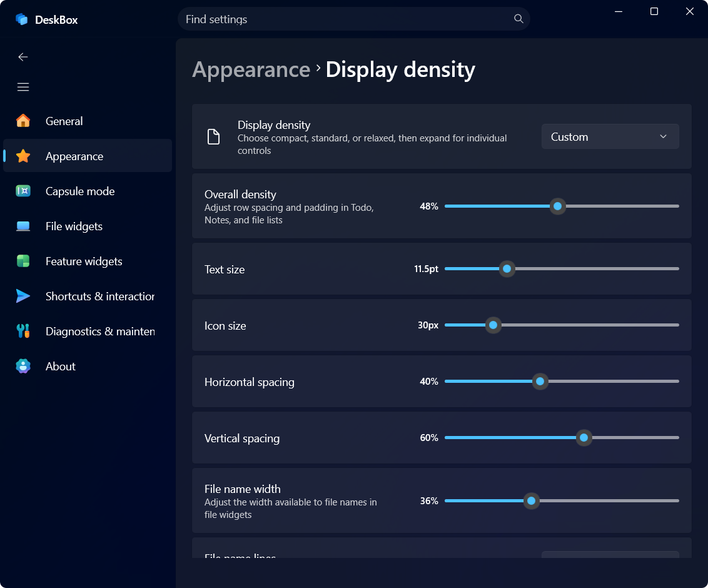Click the Display density page icon
708x588 pixels.
[213, 136]
